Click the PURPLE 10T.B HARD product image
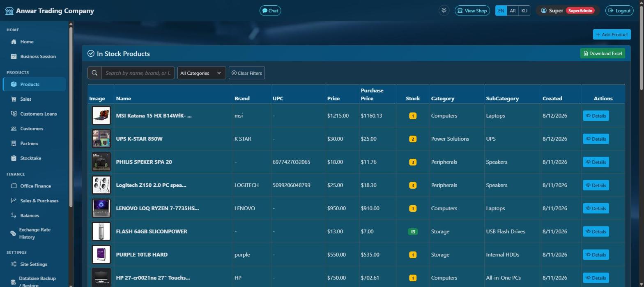Viewport: 644px width, 287px height. 101,255
